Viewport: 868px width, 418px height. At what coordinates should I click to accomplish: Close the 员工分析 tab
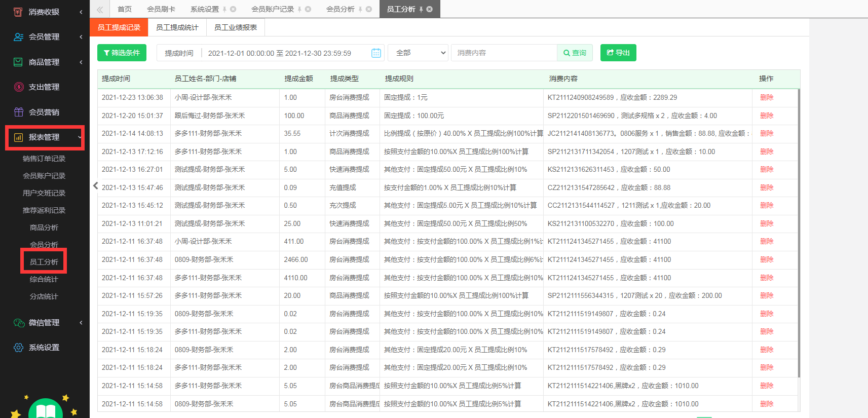pyautogui.click(x=430, y=9)
